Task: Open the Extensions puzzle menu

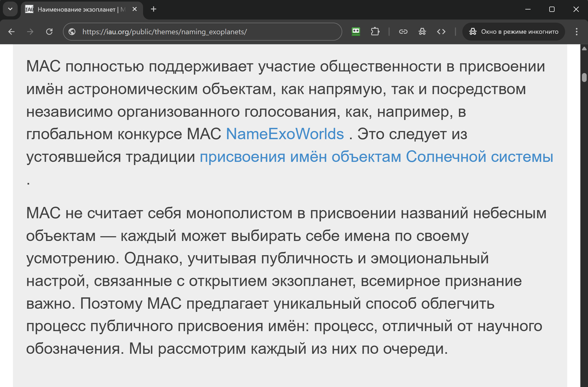Action: [375, 32]
